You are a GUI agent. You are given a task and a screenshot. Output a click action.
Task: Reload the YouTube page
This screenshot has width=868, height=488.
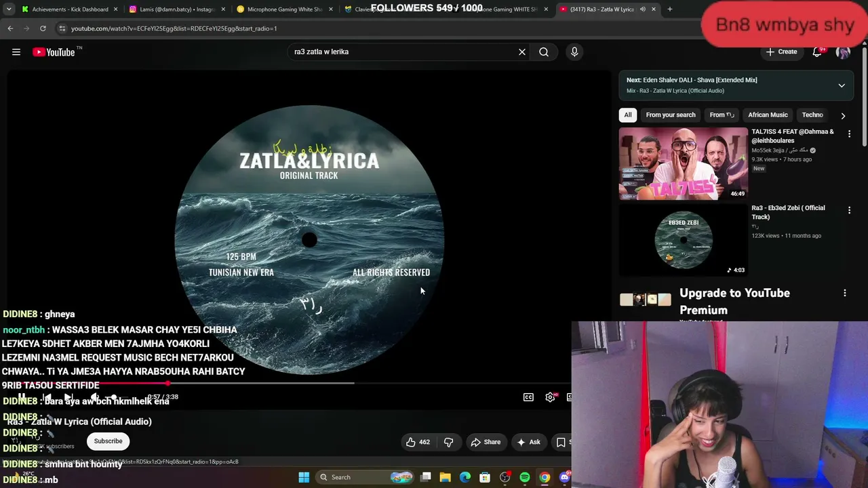43,28
